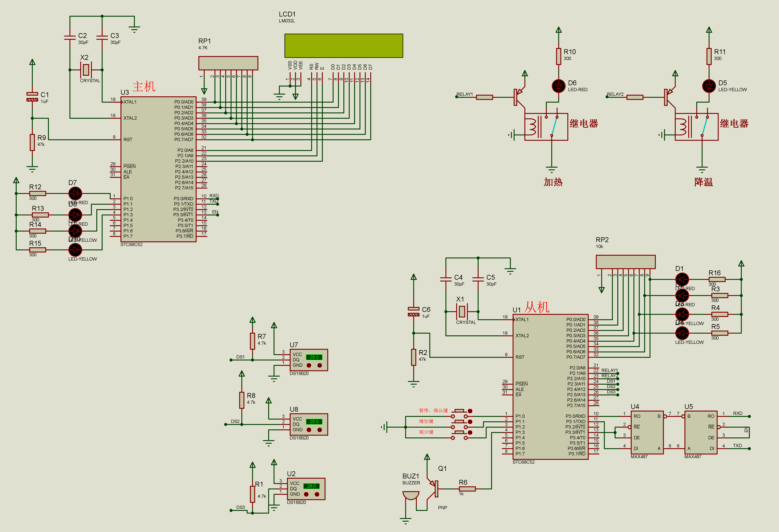This screenshot has width=779, height=532.
Task: Select resistor R7 symbol
Action: tap(252, 341)
